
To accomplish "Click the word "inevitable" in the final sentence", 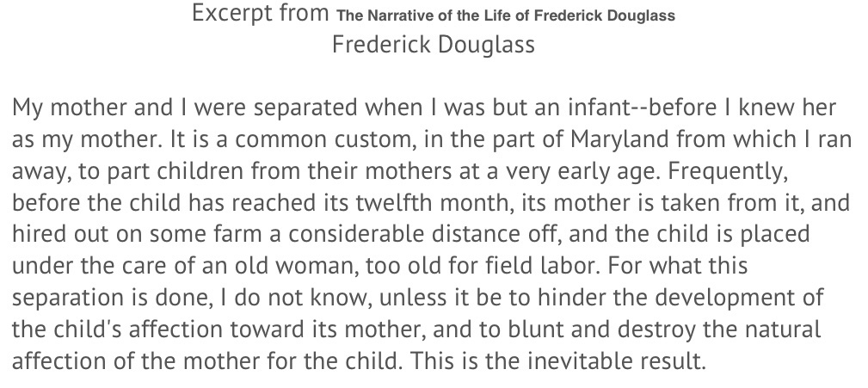I will click(x=579, y=360).
